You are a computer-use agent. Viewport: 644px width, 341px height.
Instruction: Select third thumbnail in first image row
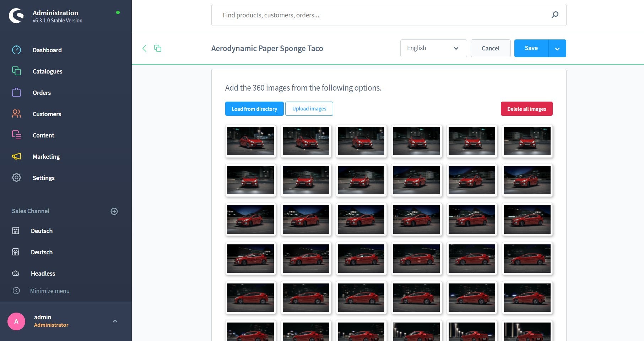coord(361,141)
